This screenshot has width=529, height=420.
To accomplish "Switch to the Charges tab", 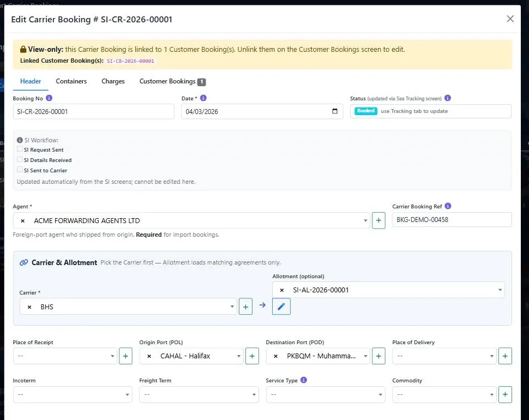I will click(113, 81).
